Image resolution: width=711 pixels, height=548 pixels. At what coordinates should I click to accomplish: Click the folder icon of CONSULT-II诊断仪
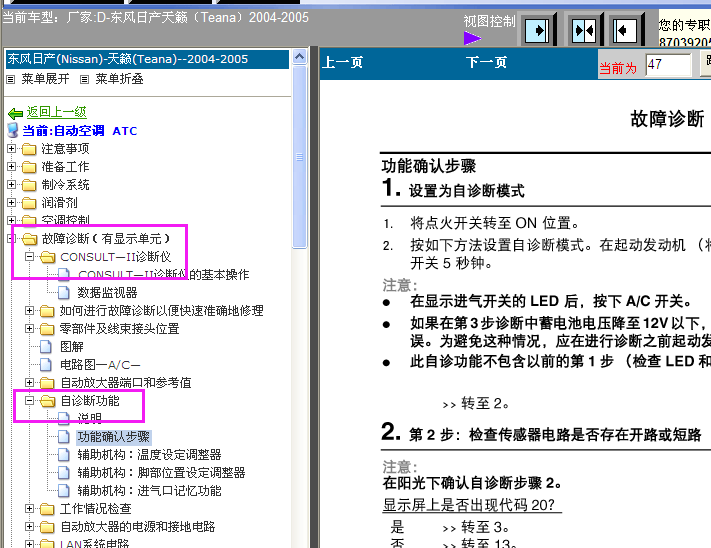tap(48, 257)
